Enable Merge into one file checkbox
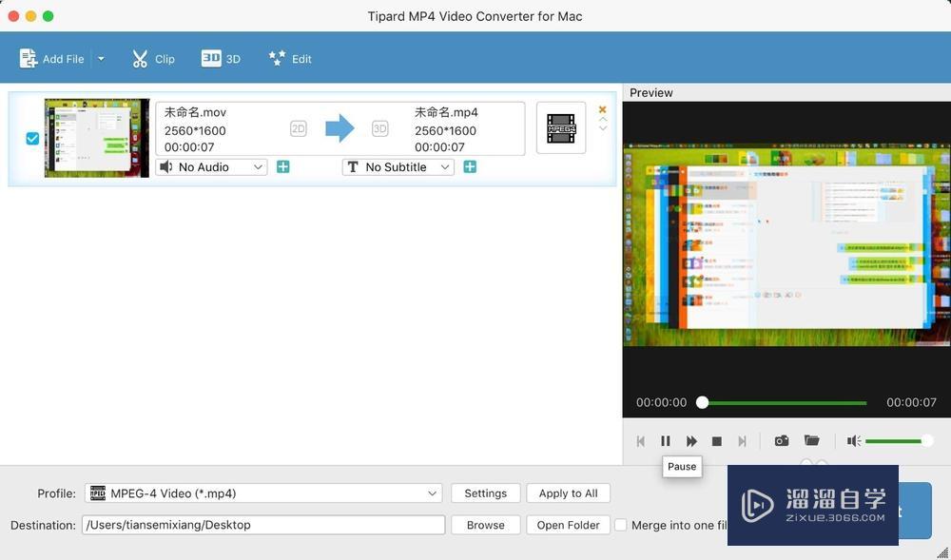 pyautogui.click(x=620, y=525)
